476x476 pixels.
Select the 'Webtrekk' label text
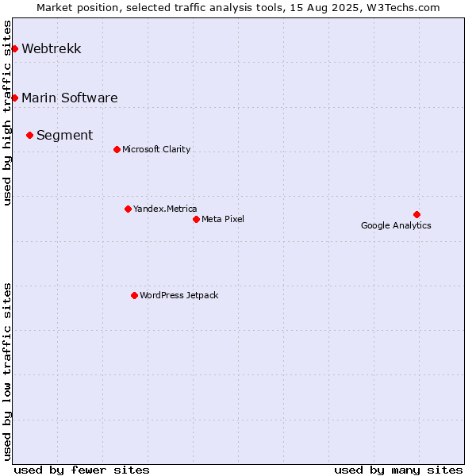point(52,49)
